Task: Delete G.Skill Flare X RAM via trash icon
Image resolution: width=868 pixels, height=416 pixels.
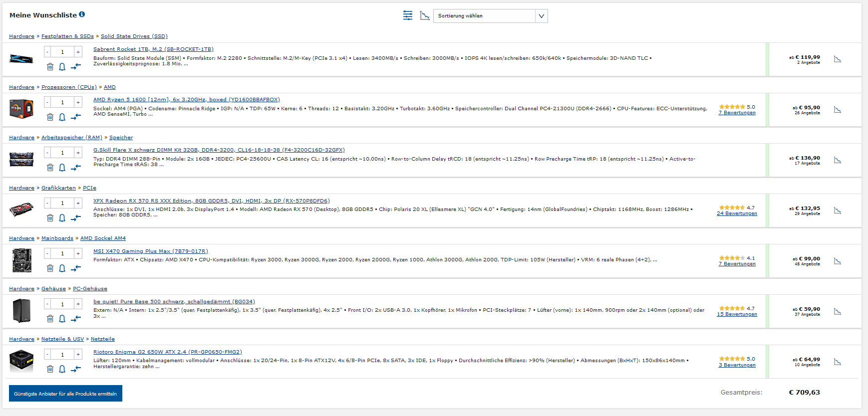Action: pos(50,167)
